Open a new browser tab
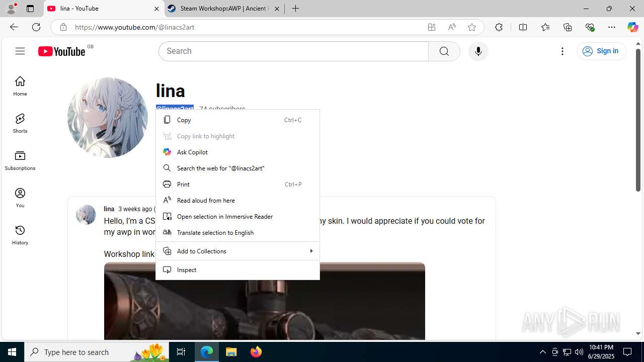Screen dimensions: 644x362 tap(296, 9)
